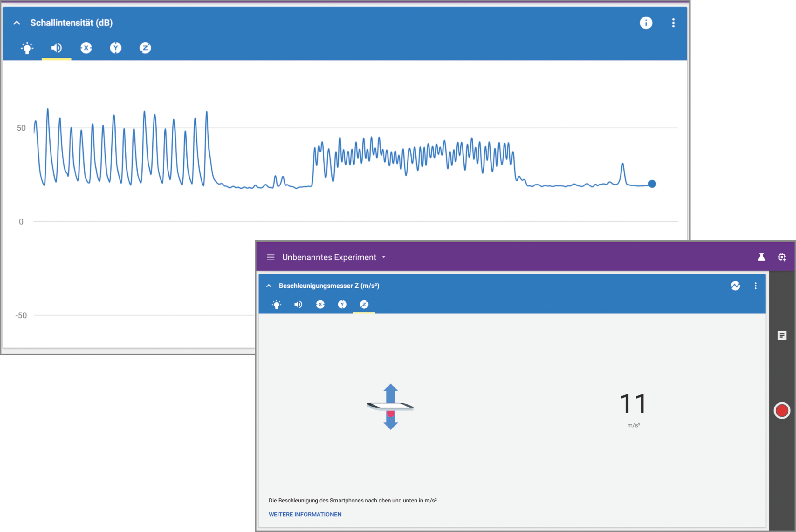Open accelerometer Z card overflow menu

click(x=755, y=286)
